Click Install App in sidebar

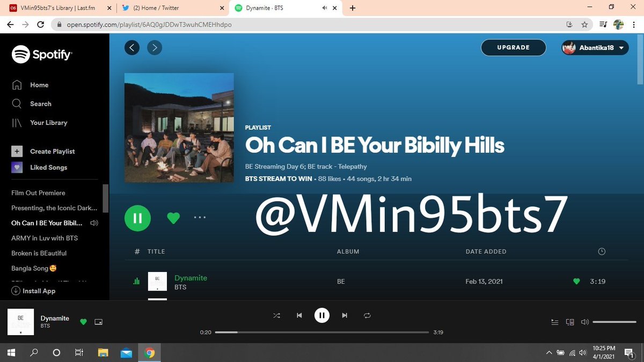click(33, 291)
